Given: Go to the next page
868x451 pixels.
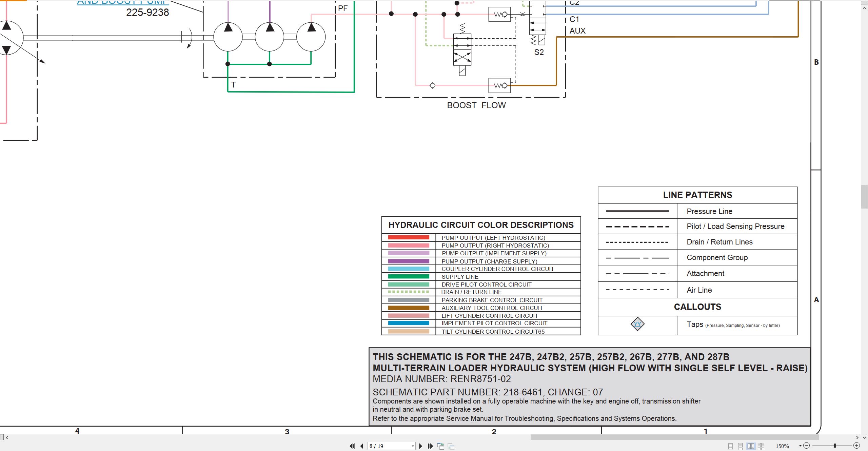Looking at the screenshot, I should coord(421,446).
